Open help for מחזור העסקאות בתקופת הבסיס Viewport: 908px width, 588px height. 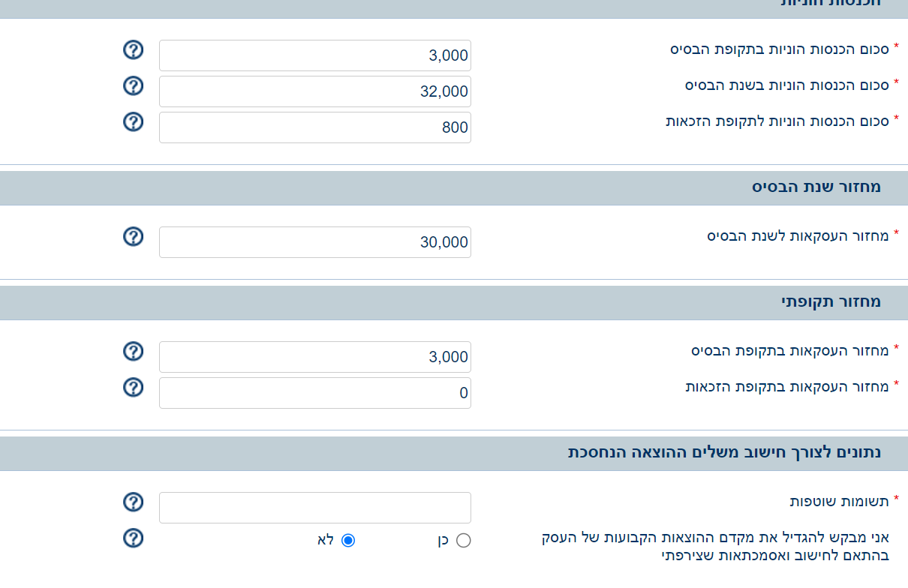(x=133, y=352)
